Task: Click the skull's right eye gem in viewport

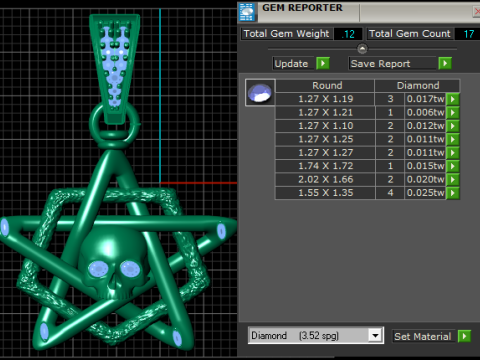Action: click(130, 268)
